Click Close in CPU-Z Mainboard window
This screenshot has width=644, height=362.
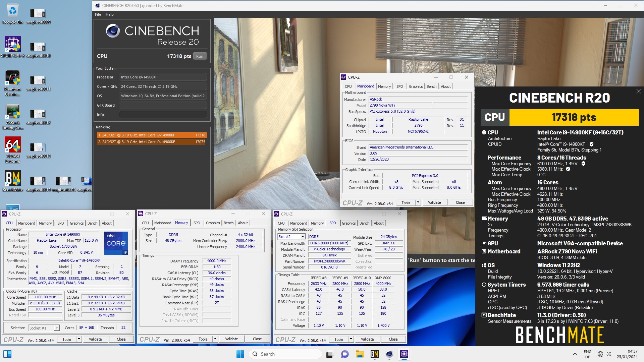point(460,202)
